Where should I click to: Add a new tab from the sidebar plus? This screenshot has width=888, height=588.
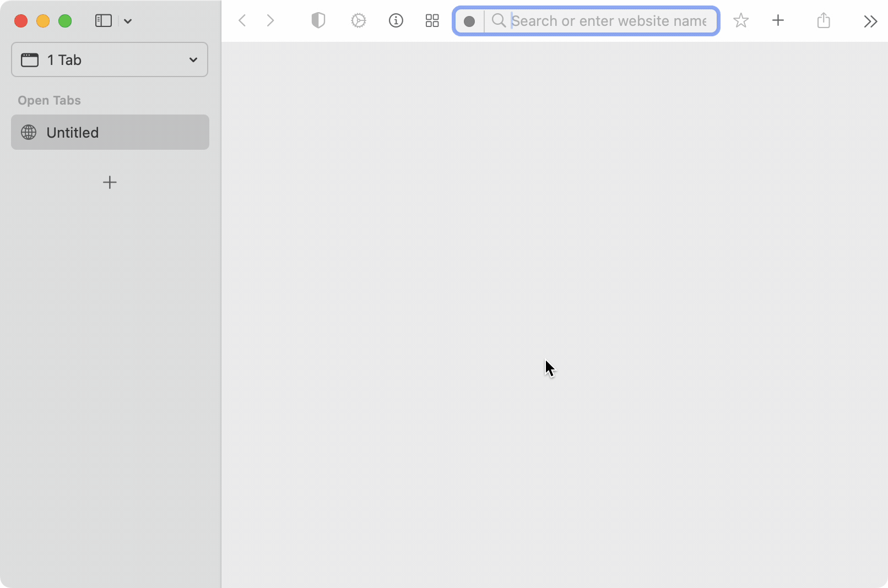click(x=110, y=182)
